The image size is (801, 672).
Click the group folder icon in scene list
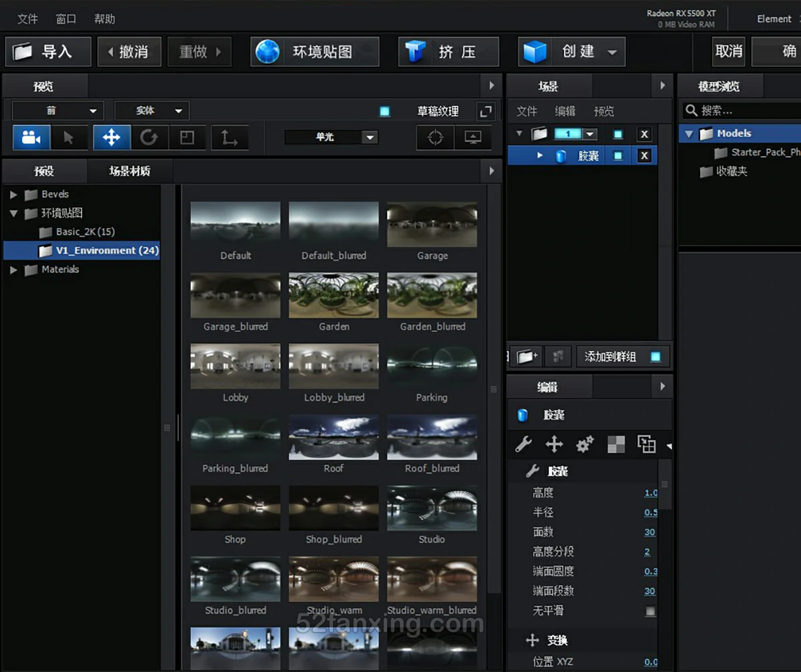pos(539,134)
